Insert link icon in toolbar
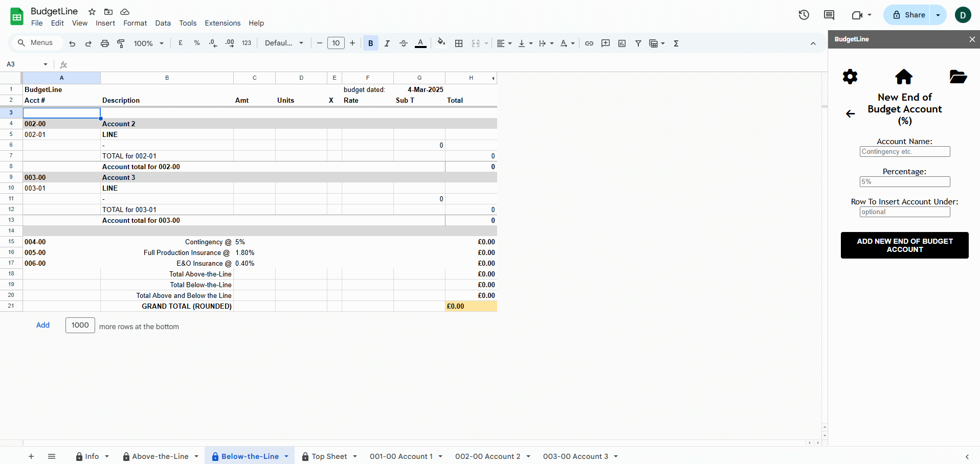The height and width of the screenshot is (464, 980). click(589, 43)
